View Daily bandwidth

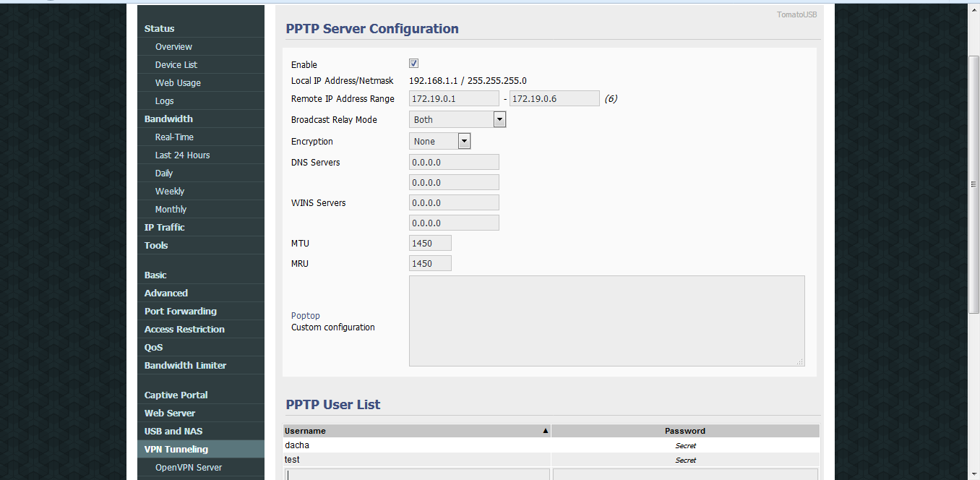pyautogui.click(x=201, y=173)
